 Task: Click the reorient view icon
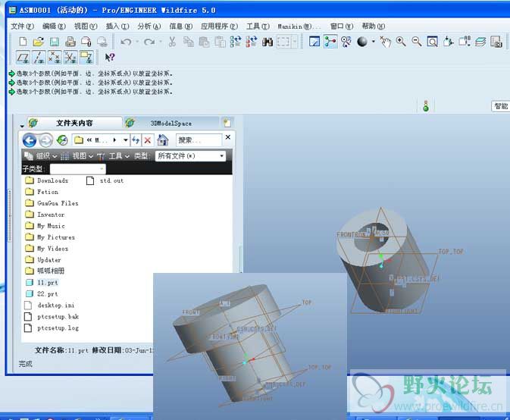(448, 42)
